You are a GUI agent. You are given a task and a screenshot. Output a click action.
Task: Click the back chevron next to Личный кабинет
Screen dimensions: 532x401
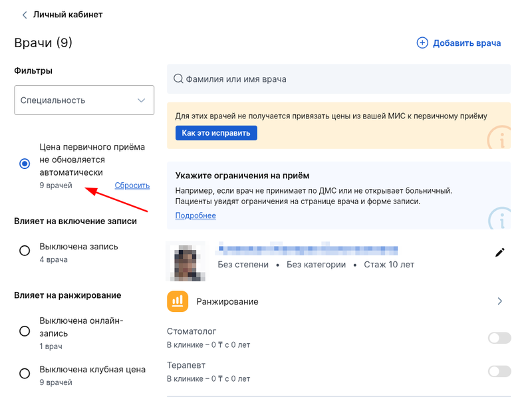[x=25, y=15]
